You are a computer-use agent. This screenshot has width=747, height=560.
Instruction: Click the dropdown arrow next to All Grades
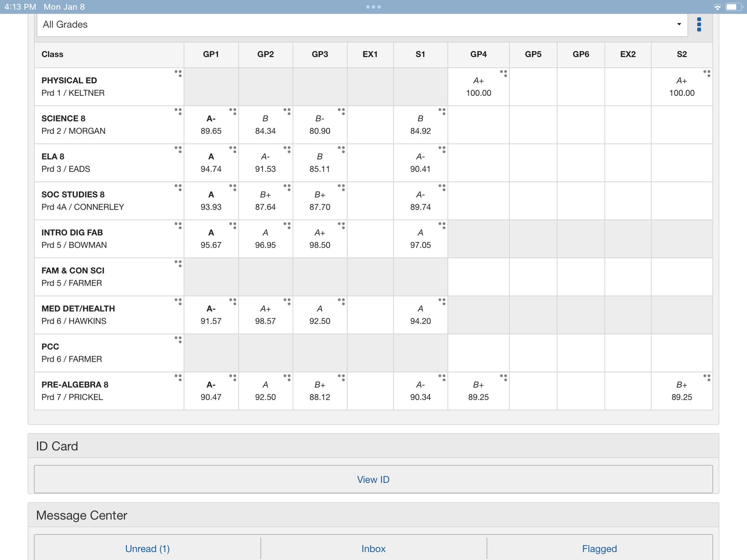point(679,24)
